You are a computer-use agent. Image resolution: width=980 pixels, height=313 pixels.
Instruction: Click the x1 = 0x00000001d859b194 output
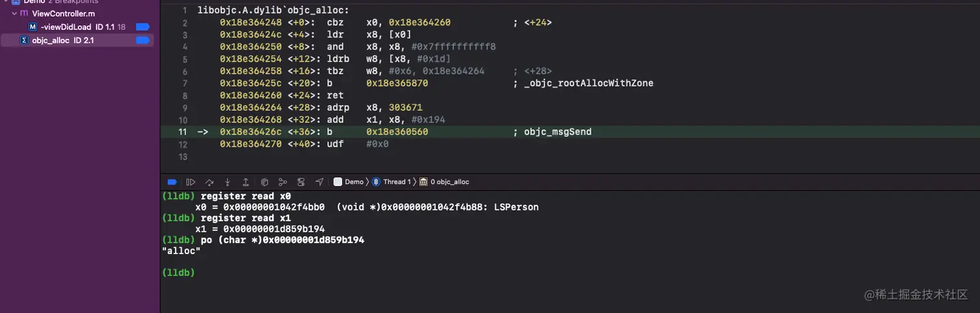pyautogui.click(x=260, y=229)
